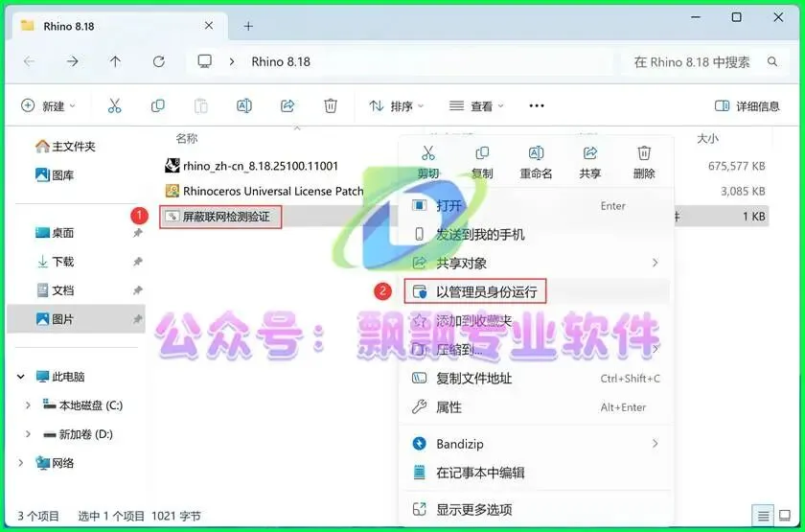Select 在记事本中编辑 menu entry
Viewport: 805px width, 532px height.
point(536,473)
